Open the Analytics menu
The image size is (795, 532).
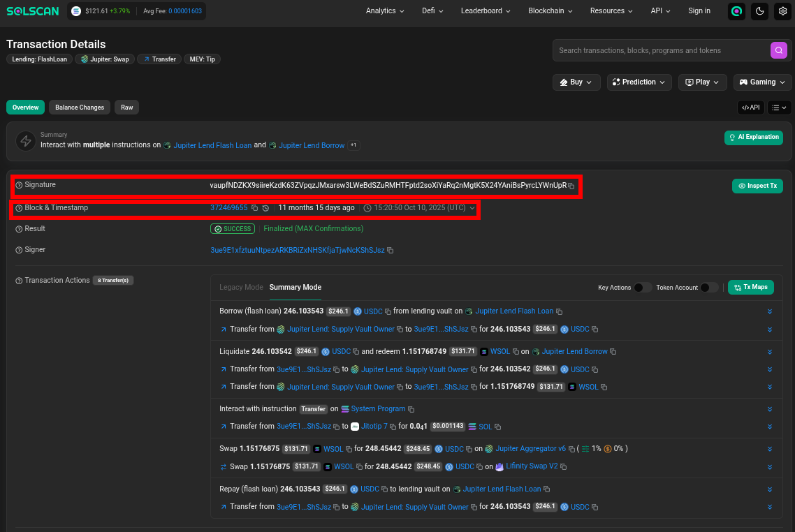[385, 10]
